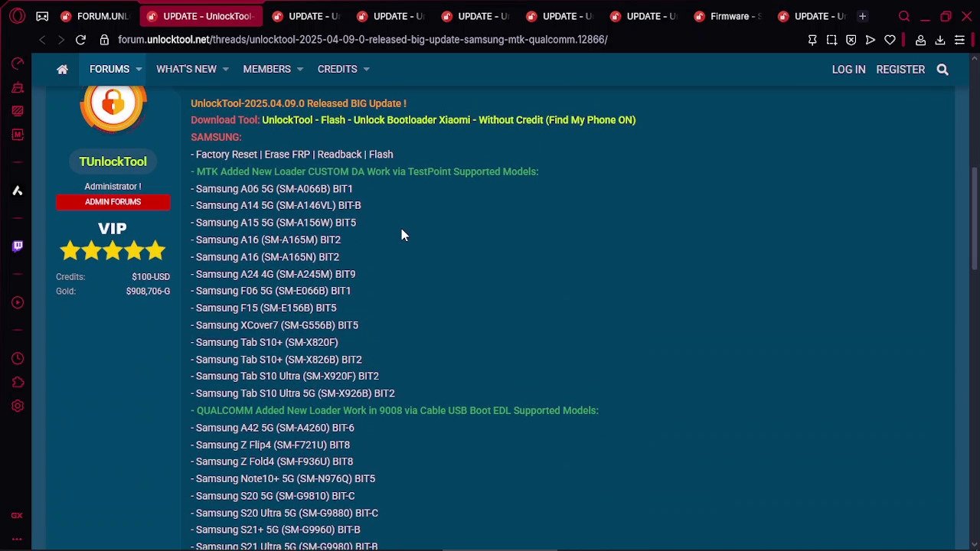The height and width of the screenshot is (551, 980).
Task: Click the REGISTER link
Action: point(900,70)
